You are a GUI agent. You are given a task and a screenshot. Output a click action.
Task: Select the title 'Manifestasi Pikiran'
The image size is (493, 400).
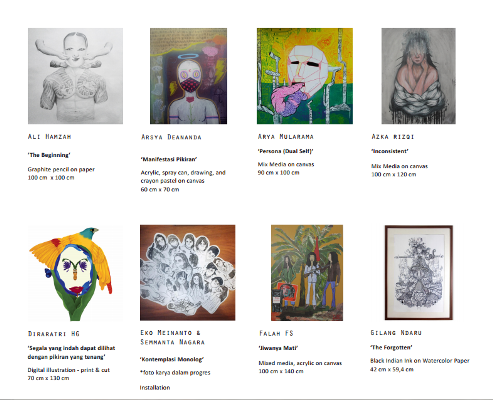[x=169, y=159]
